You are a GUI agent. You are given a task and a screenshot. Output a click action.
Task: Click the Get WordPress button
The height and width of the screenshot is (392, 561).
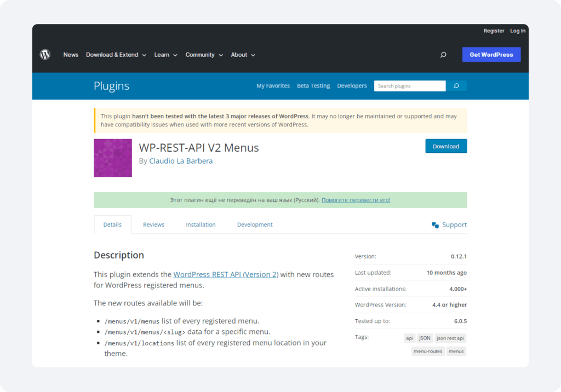click(x=491, y=55)
